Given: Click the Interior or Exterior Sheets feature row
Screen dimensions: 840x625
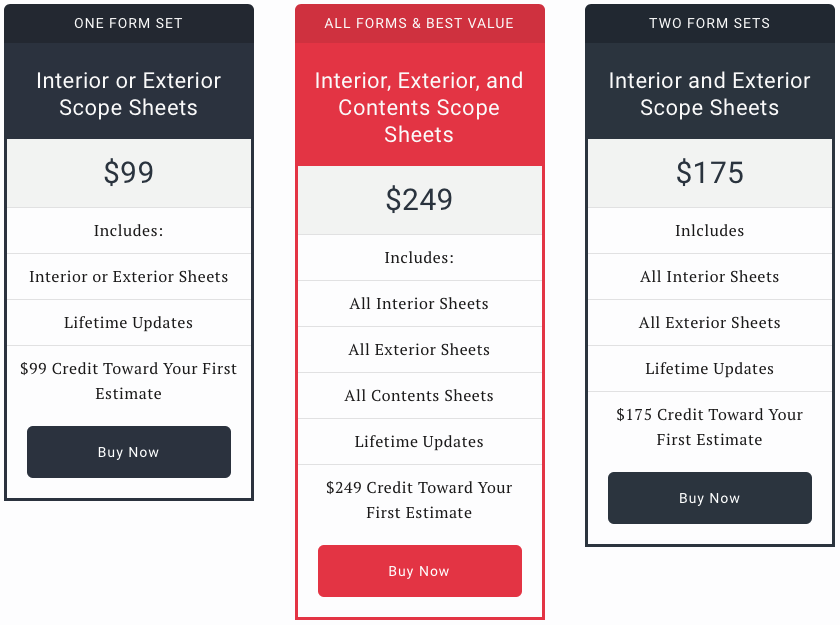Looking at the screenshot, I should pyautogui.click(x=129, y=277).
